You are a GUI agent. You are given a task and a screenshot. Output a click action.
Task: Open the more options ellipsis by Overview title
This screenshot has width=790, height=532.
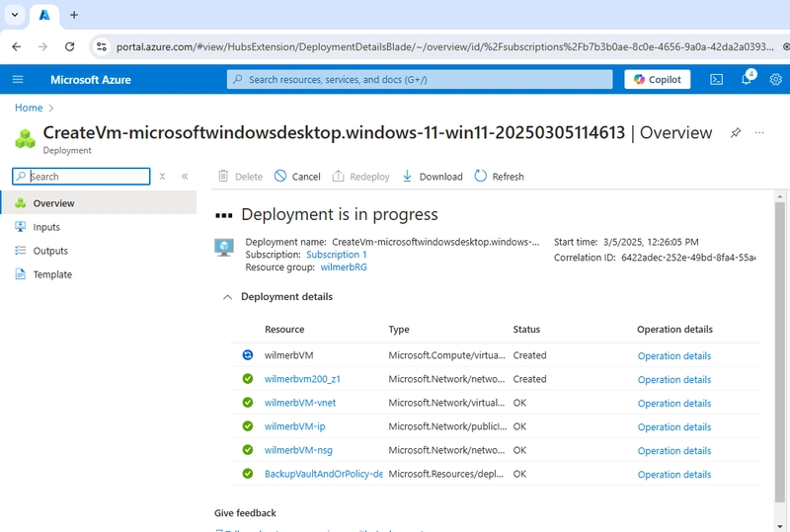coord(759,133)
